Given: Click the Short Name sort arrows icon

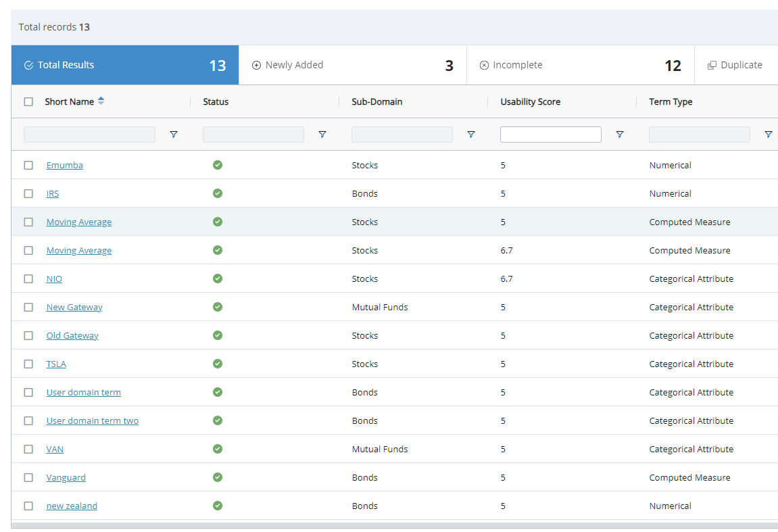Looking at the screenshot, I should [x=101, y=101].
